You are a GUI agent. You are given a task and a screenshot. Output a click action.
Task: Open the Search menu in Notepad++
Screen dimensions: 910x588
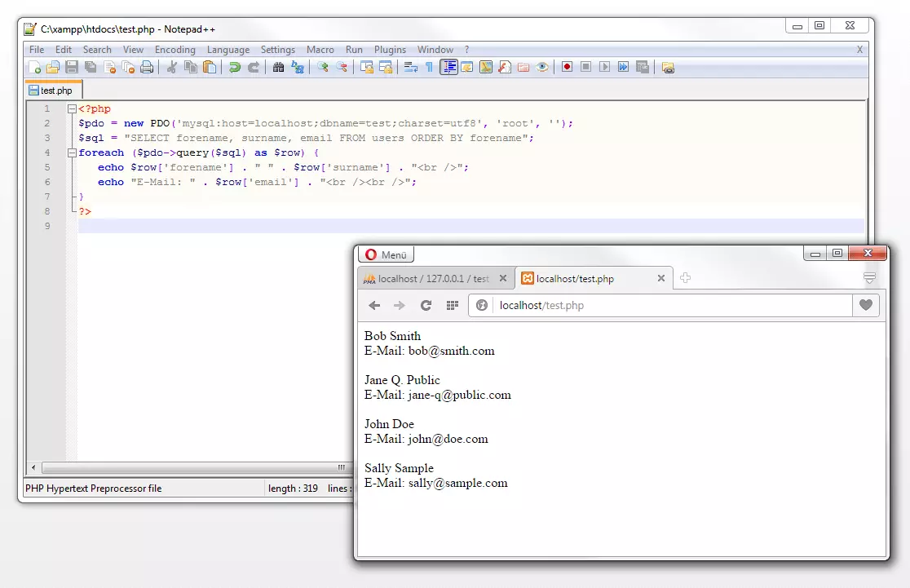pyautogui.click(x=97, y=49)
